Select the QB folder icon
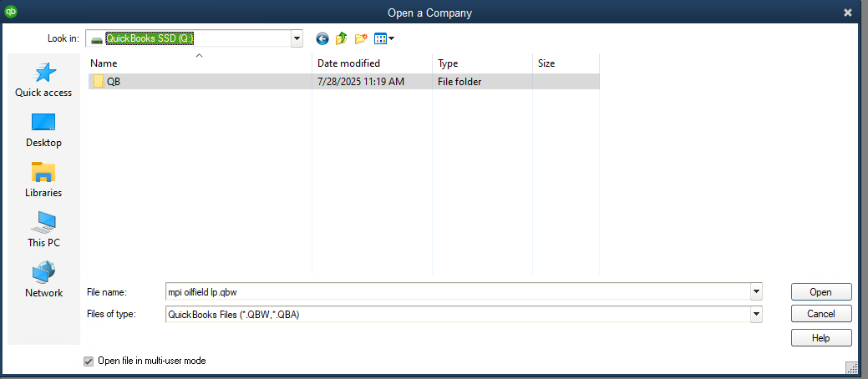The image size is (868, 379). (x=99, y=81)
